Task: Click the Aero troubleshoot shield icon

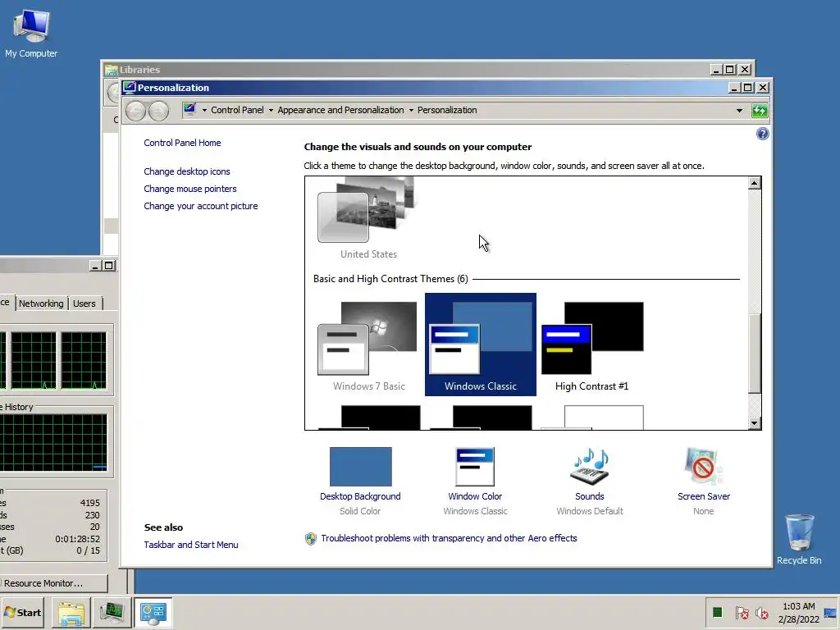Action: click(311, 538)
